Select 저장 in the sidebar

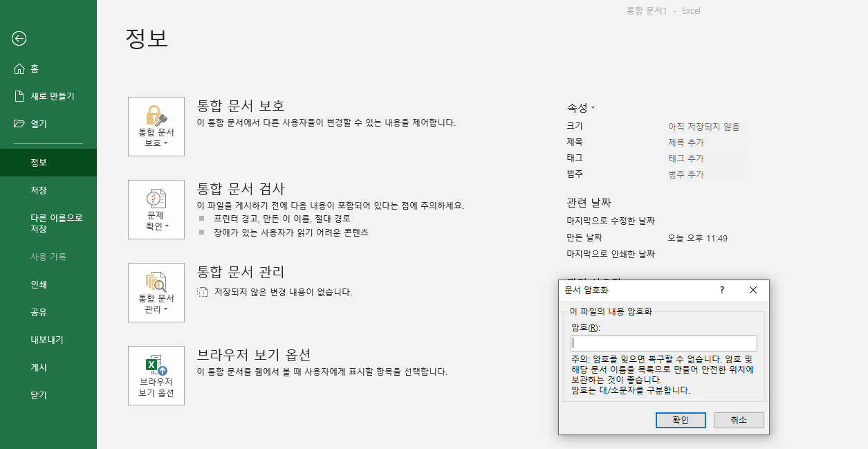pos(48,190)
